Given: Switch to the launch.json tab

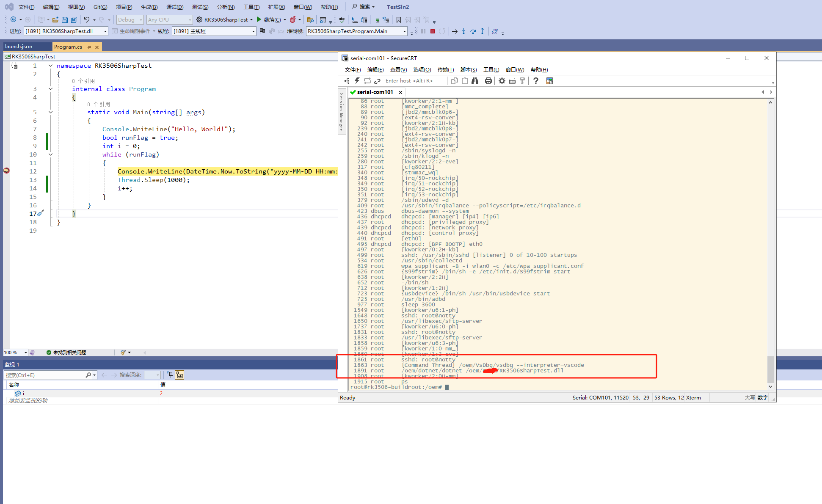Looking at the screenshot, I should [x=19, y=47].
